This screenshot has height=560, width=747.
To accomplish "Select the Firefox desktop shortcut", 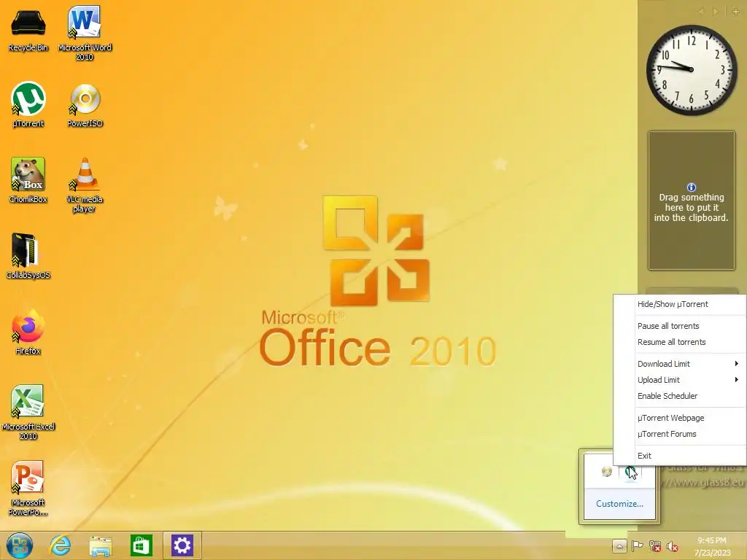I will (28, 332).
